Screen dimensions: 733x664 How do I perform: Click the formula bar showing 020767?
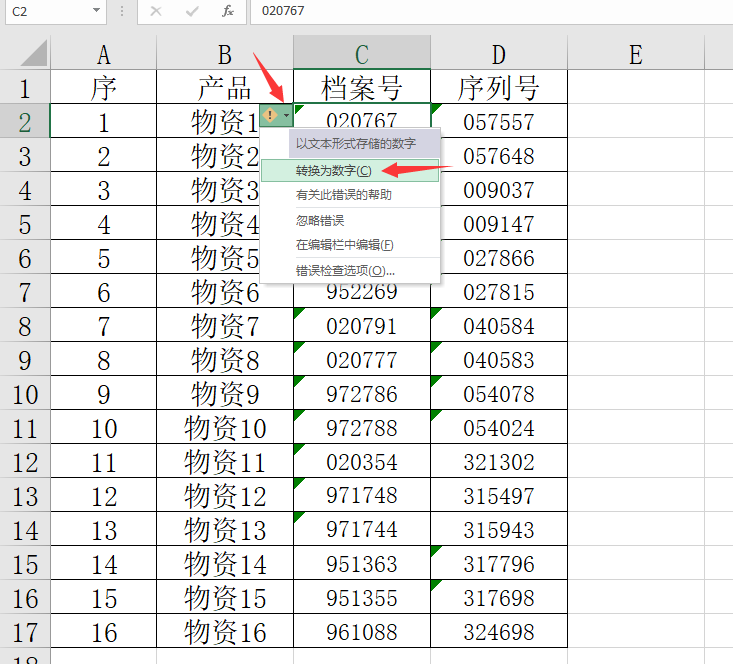click(491, 11)
